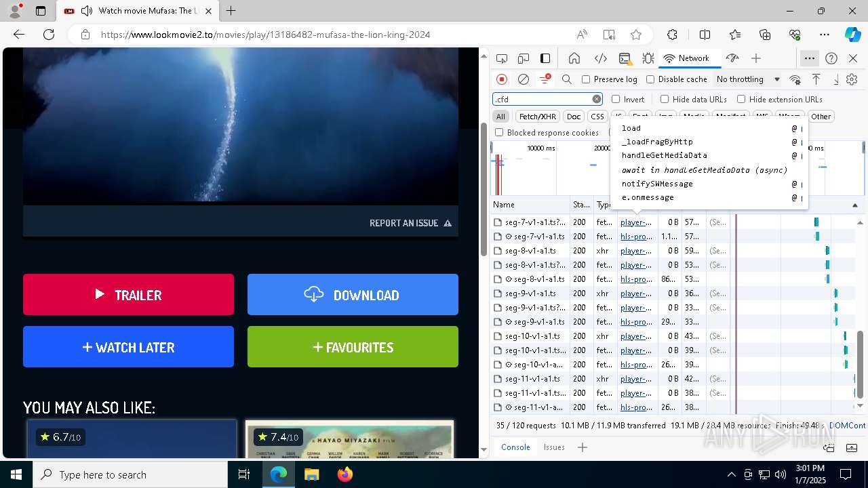Open the Issues drawer tab

click(554, 447)
